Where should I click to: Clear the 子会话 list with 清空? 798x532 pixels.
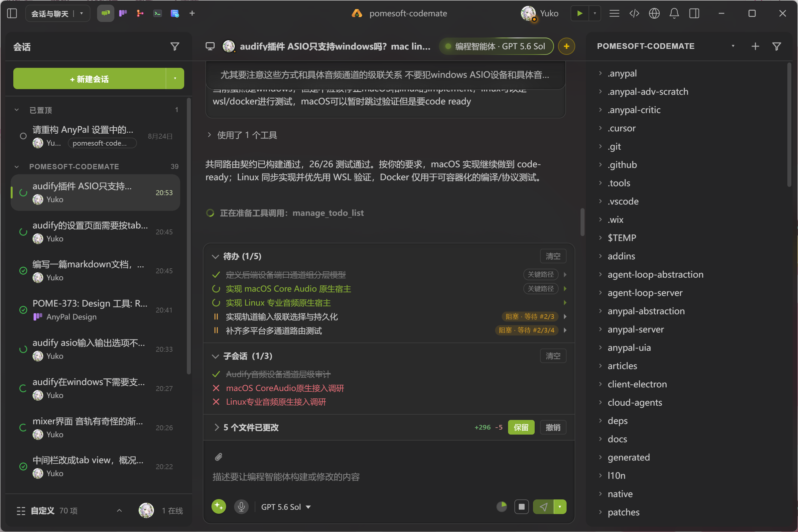[x=553, y=356]
